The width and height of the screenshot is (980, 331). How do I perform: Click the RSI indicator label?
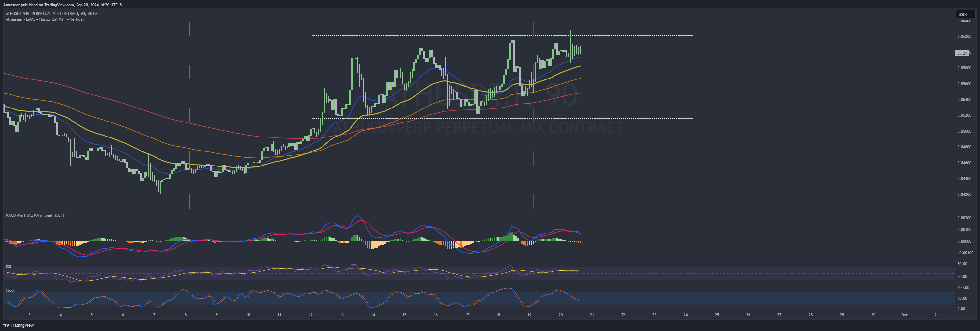point(8,266)
